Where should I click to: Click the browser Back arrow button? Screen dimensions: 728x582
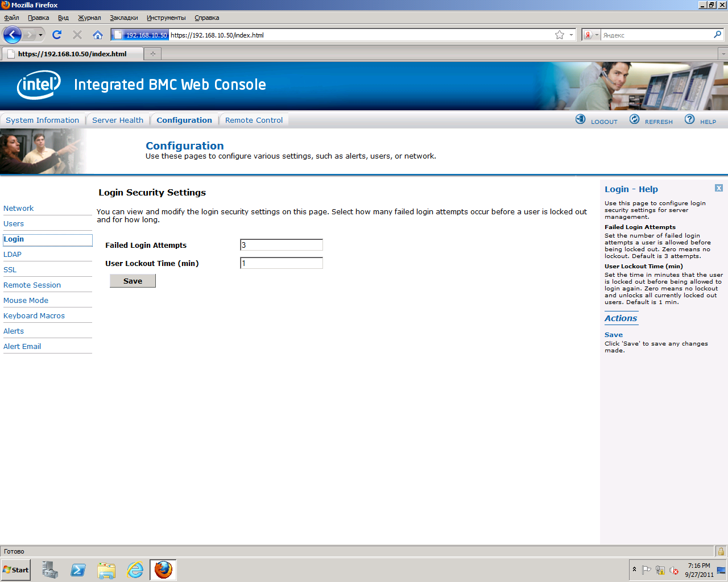click(x=12, y=35)
